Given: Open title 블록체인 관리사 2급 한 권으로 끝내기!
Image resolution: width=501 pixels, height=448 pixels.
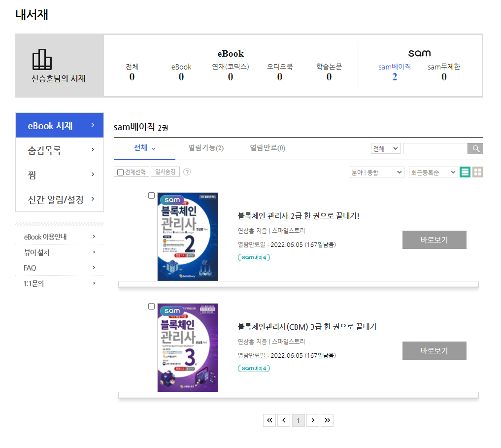Looking at the screenshot, I should click(x=299, y=216).
